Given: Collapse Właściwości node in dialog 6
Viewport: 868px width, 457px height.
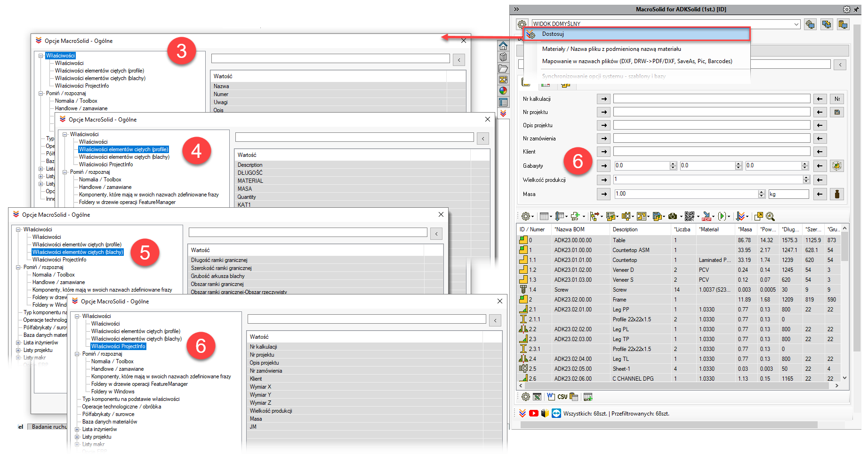Looking at the screenshot, I should pyautogui.click(x=77, y=316).
